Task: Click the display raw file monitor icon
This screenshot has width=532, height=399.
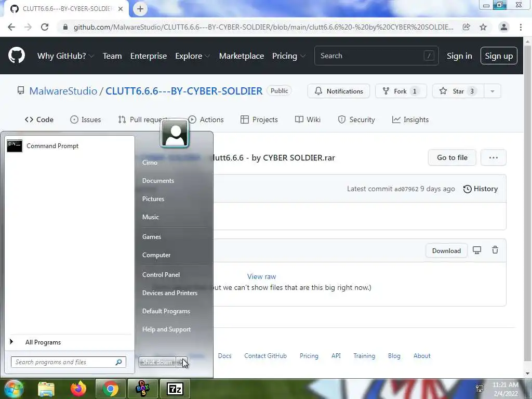Action: pos(477,250)
